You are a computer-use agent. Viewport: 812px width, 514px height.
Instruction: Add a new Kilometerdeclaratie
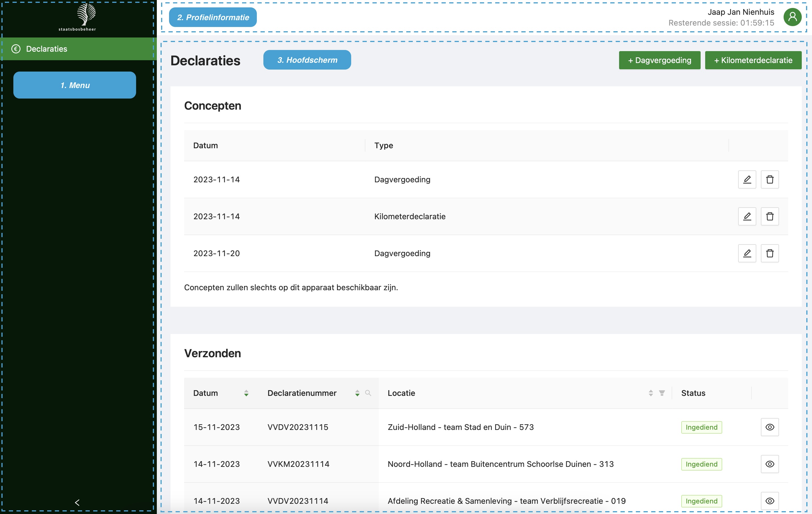point(753,60)
